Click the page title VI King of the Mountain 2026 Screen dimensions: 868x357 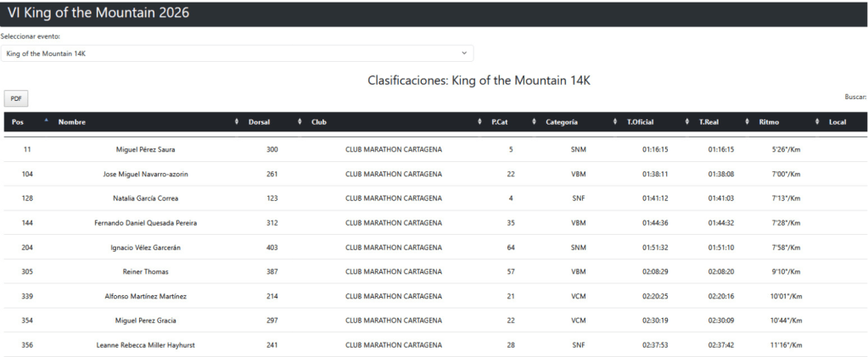point(98,13)
